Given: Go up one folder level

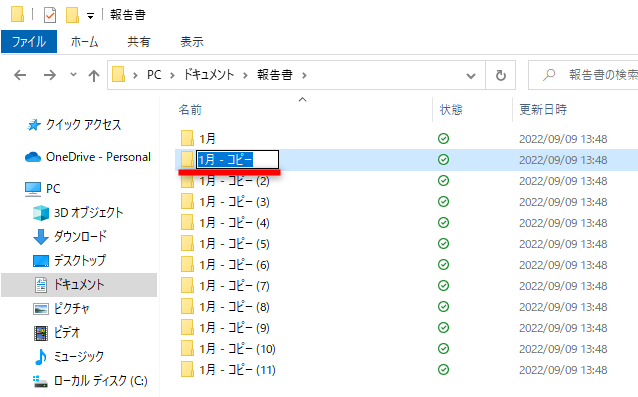Looking at the screenshot, I should click(x=94, y=75).
